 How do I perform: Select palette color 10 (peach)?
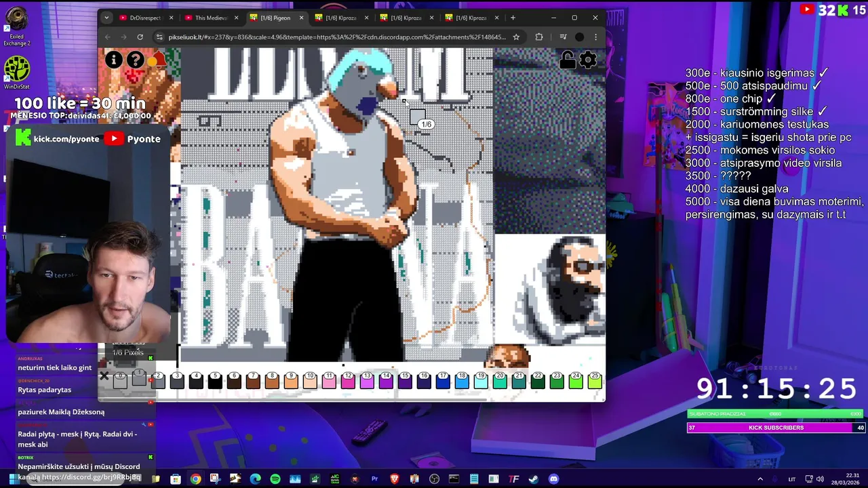coord(310,381)
